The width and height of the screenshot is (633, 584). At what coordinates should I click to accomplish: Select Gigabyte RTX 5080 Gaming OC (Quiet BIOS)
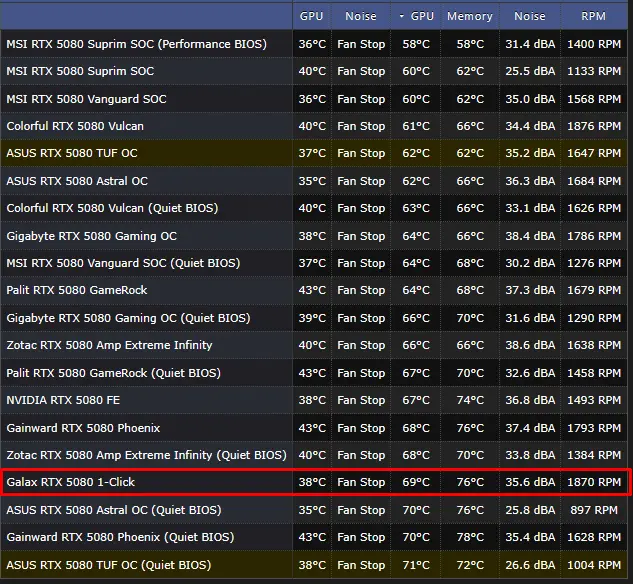[128, 318]
